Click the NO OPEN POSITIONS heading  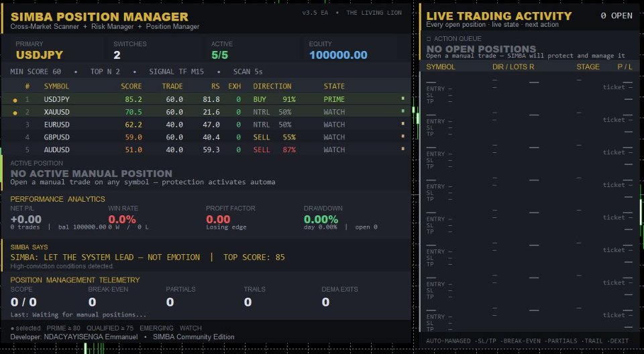pos(481,49)
